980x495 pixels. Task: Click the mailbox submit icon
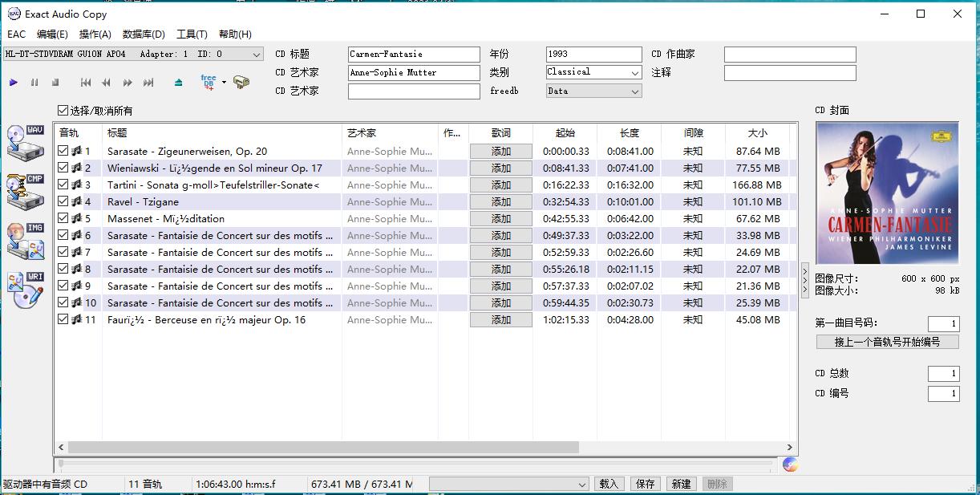tap(241, 82)
